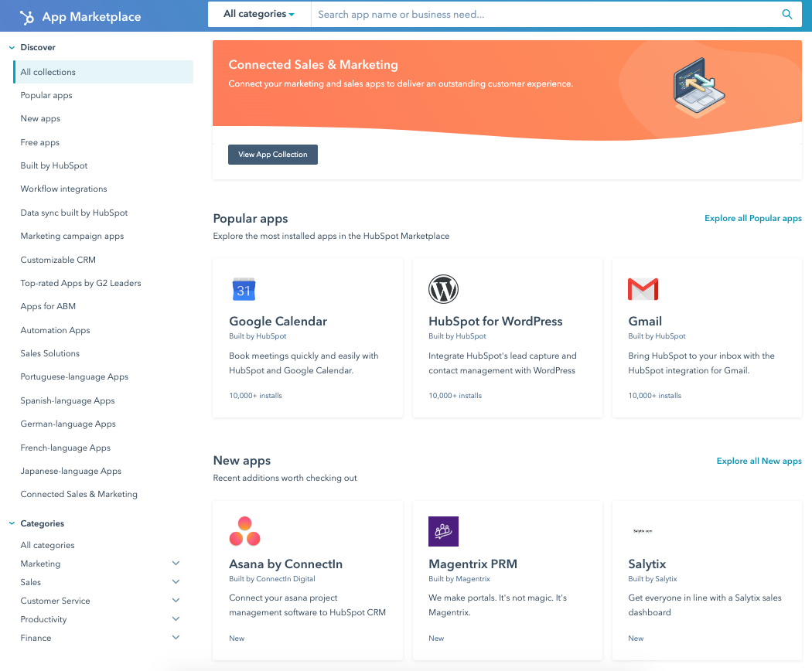
Task: Open French-language Apps collection
Action: tap(65, 448)
